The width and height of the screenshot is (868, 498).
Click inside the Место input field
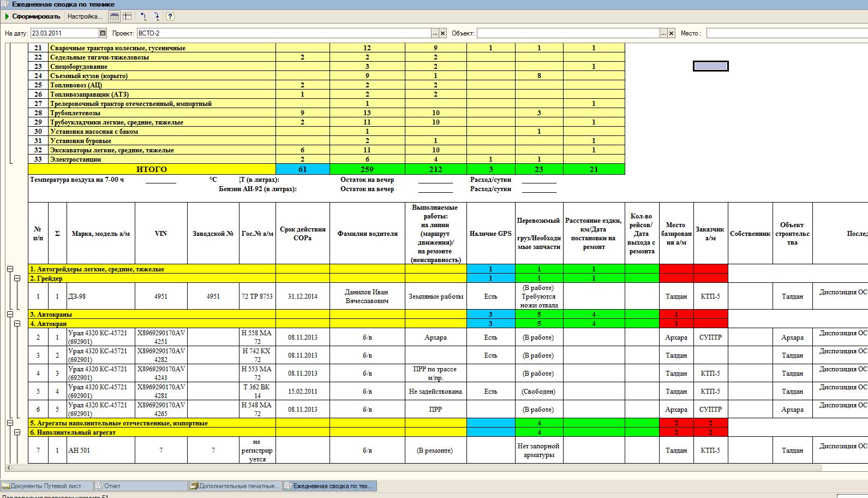pyautogui.click(x=787, y=33)
